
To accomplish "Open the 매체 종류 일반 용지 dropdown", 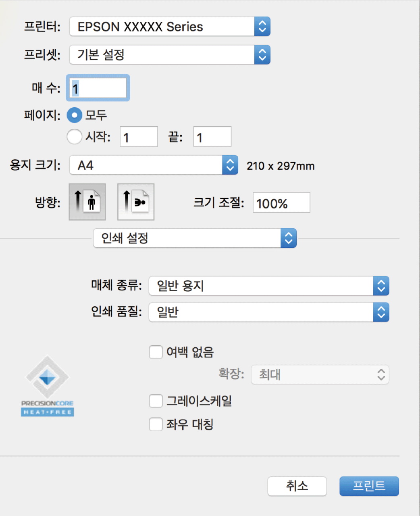I will pos(269,286).
